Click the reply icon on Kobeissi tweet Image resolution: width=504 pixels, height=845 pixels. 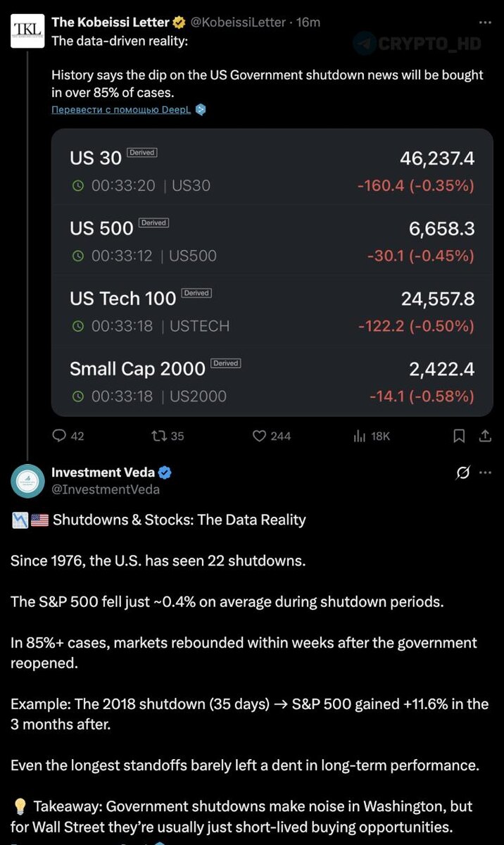coord(60,436)
